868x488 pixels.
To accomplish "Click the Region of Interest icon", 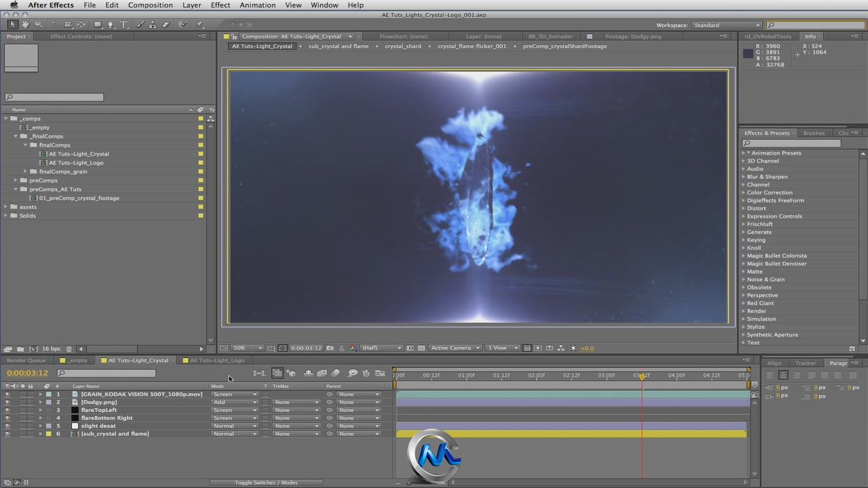I will (410, 348).
